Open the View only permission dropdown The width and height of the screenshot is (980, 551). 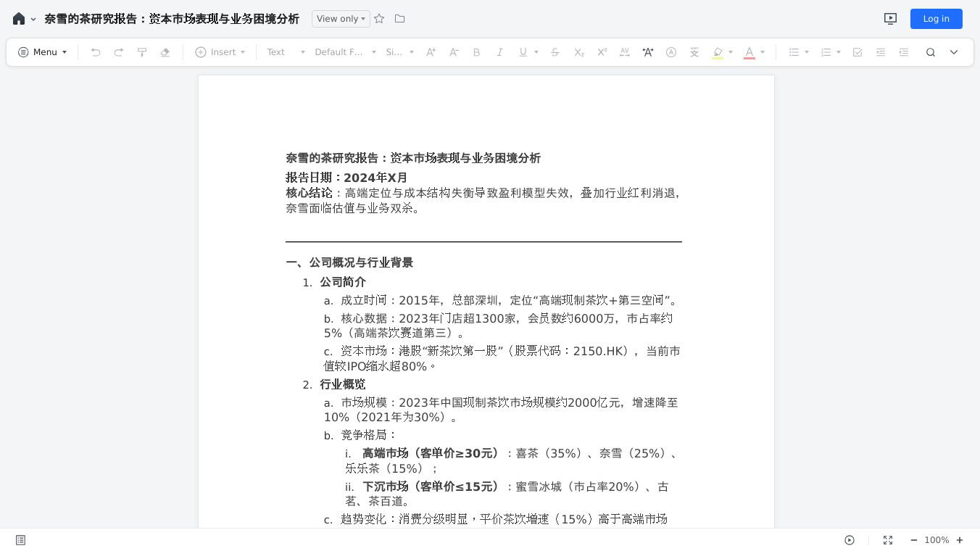[341, 19]
